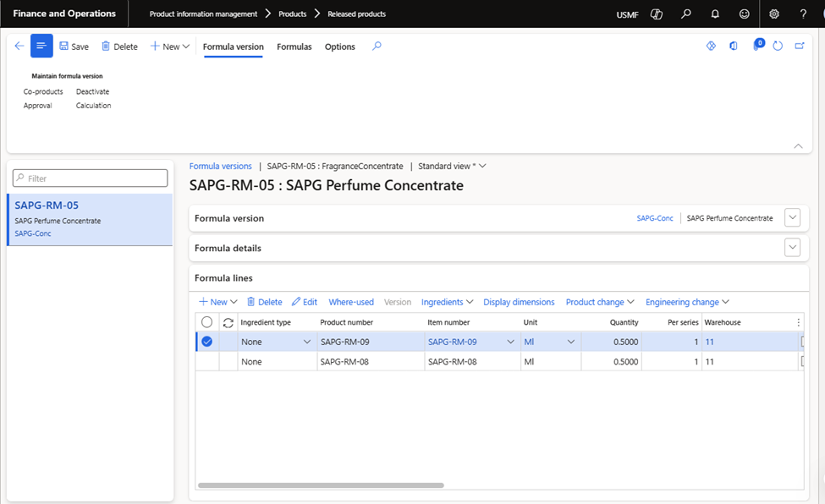Open the SAPG-Conc link in Formula version header
The width and height of the screenshot is (825, 504).
(655, 218)
